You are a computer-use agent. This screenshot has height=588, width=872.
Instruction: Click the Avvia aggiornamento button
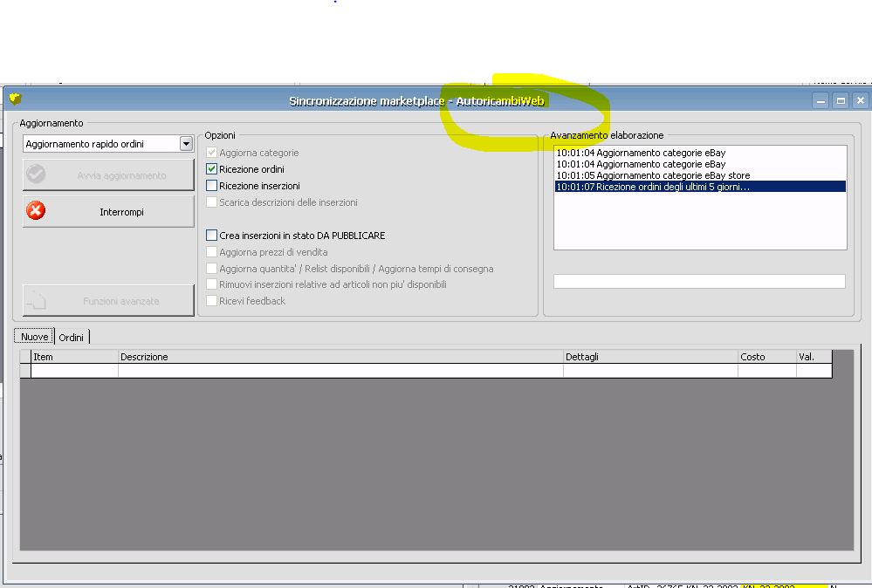(108, 175)
